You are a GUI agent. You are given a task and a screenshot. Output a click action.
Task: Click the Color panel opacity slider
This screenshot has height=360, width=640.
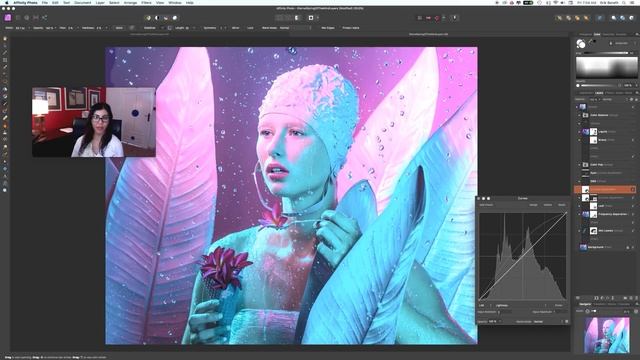597,86
